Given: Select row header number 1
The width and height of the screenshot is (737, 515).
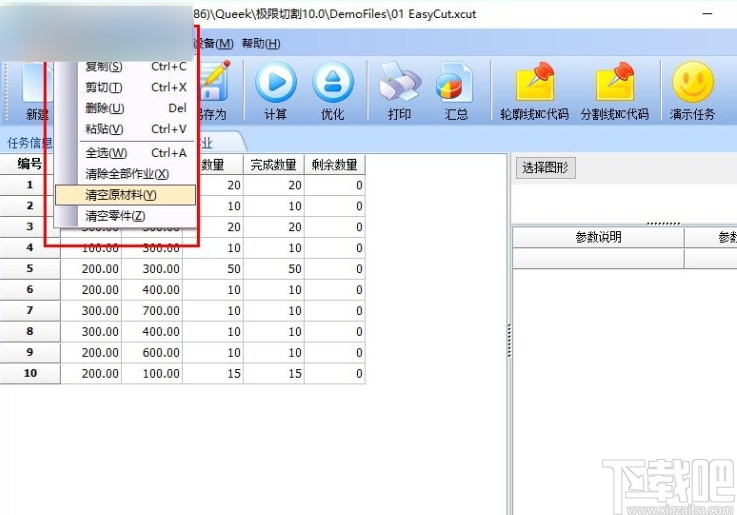Looking at the screenshot, I should coord(30,185).
